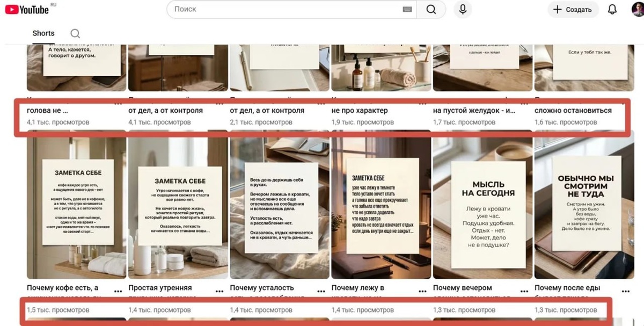The width and height of the screenshot is (644, 326).
Task: Open thumbnail 'Весь день держишь себя в руках'
Action: [x=280, y=204]
